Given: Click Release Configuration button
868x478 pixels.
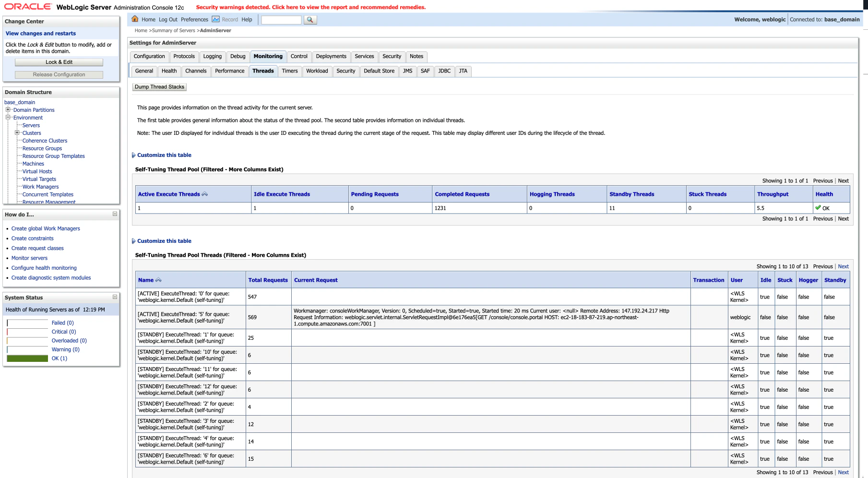Looking at the screenshot, I should pyautogui.click(x=59, y=74).
